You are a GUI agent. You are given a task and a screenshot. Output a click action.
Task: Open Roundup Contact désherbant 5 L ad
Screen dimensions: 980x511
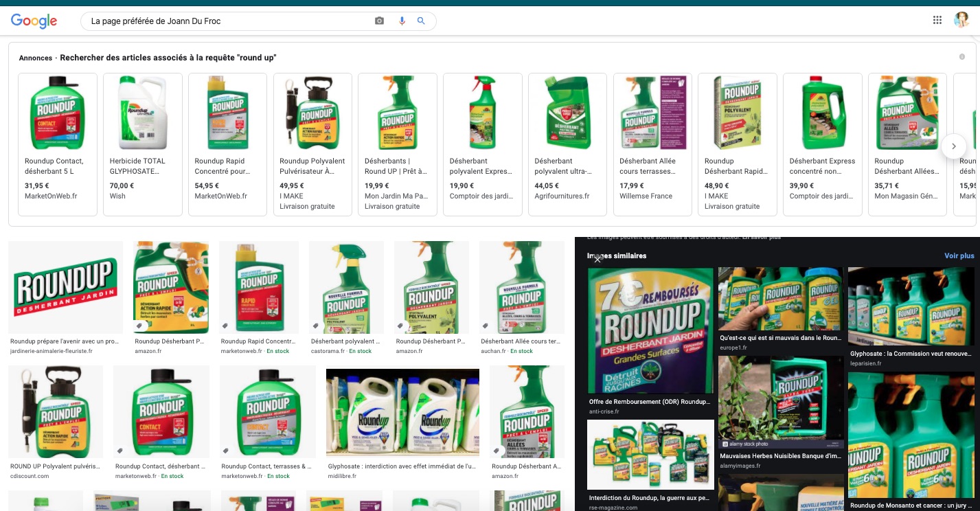pos(58,144)
